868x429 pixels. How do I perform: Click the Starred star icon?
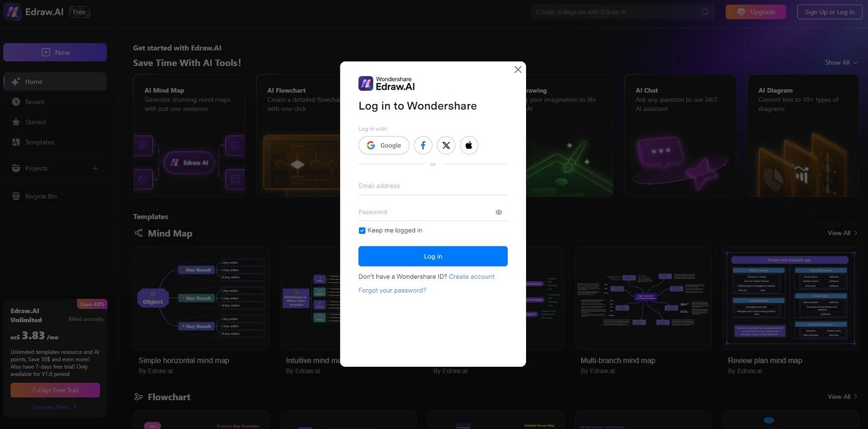[x=16, y=122]
